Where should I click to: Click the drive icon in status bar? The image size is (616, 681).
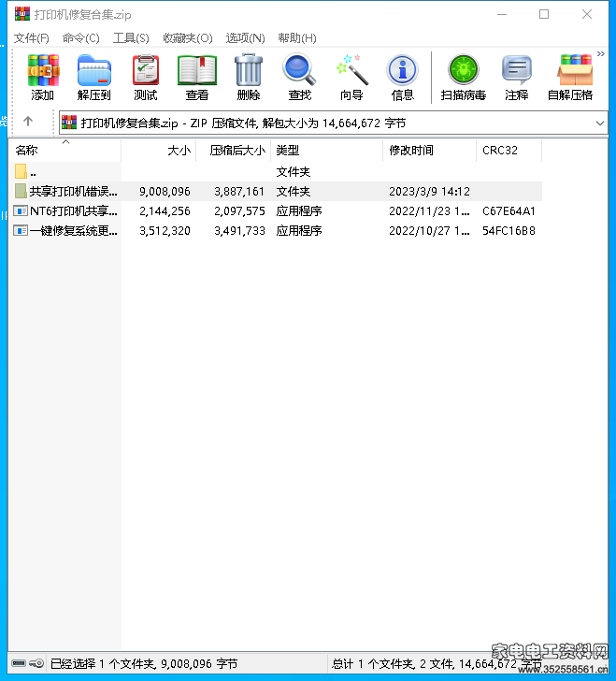pos(19,663)
